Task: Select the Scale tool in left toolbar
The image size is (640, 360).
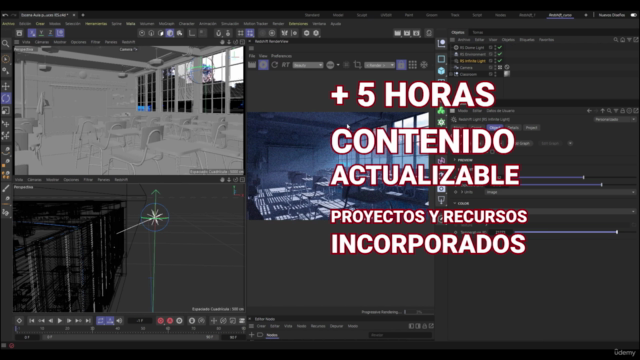Action: [x=6, y=111]
